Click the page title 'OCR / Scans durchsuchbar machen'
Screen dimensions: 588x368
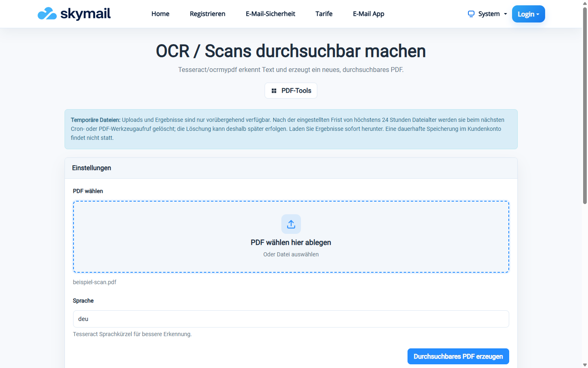coord(291,51)
